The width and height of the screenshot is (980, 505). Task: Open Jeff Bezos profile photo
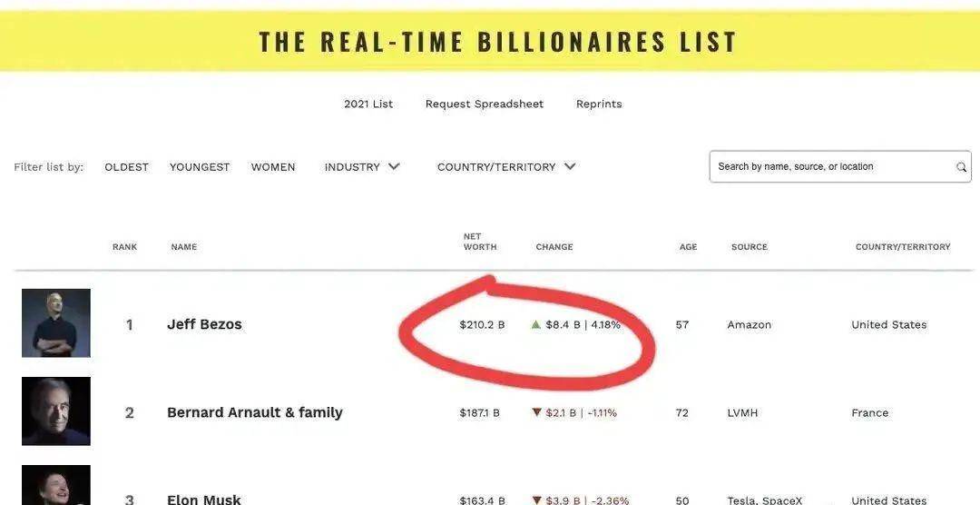[x=56, y=322]
